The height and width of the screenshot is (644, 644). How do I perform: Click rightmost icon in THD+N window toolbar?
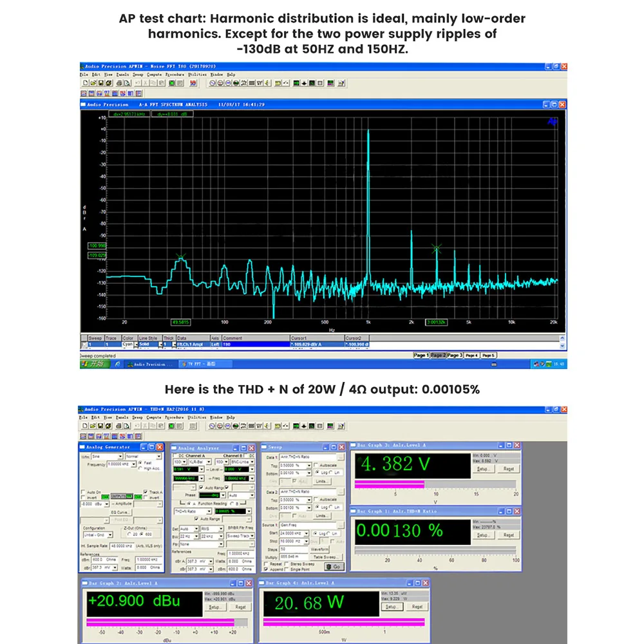click(x=341, y=426)
